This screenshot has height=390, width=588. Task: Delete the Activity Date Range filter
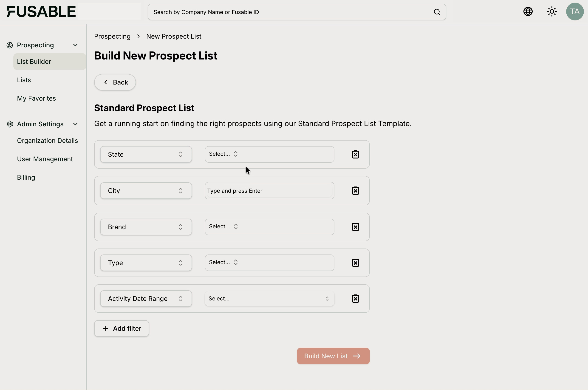click(355, 298)
